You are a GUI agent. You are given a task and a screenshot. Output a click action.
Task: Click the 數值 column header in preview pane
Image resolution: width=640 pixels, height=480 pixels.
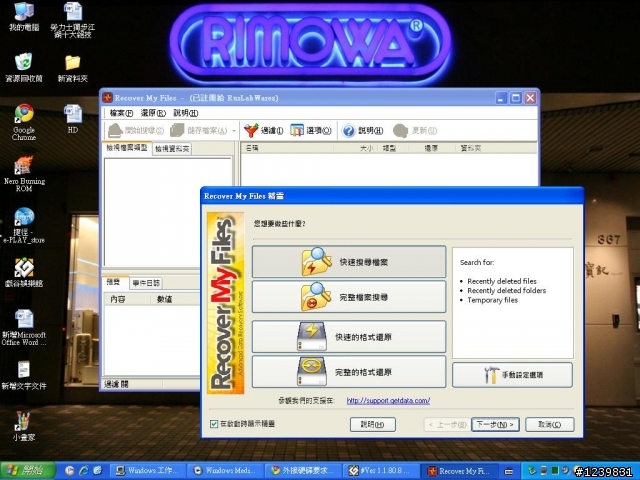(176, 299)
